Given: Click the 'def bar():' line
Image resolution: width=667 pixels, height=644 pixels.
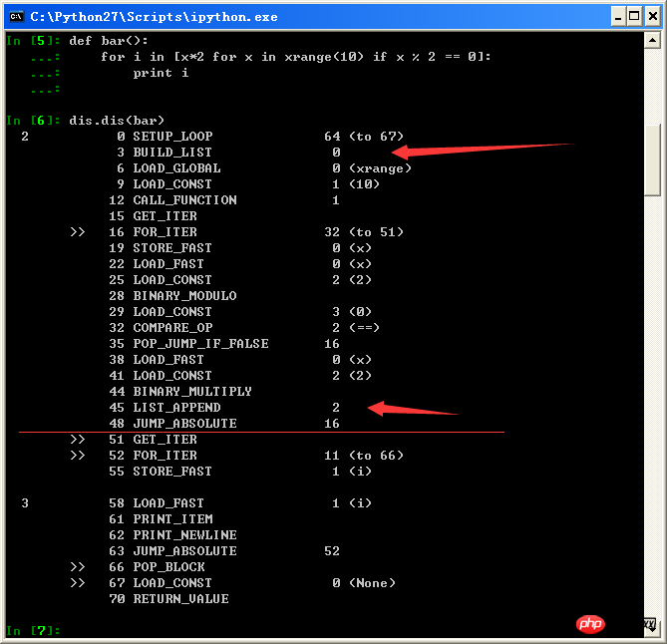Looking at the screenshot, I should [x=109, y=41].
